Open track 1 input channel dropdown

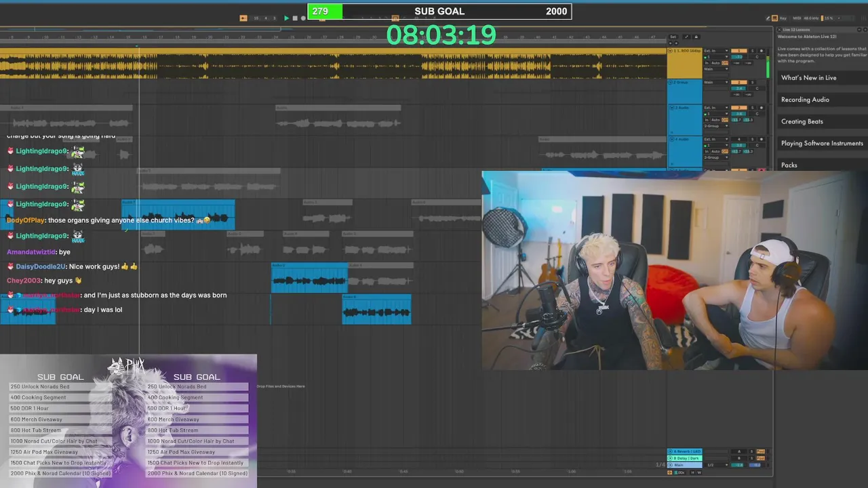click(x=716, y=57)
